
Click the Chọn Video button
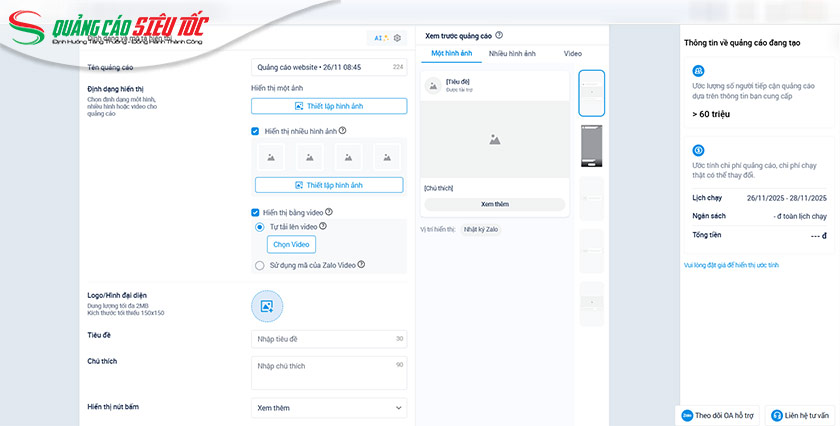[x=291, y=245]
